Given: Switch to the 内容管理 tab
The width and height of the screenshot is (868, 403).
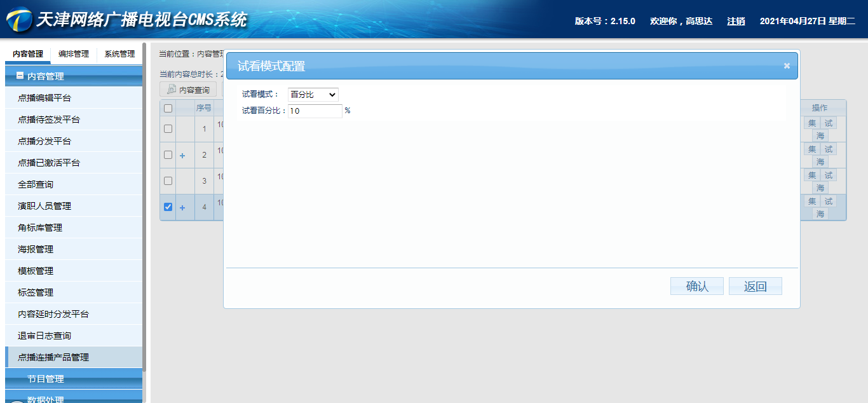Looking at the screenshot, I should click(x=28, y=54).
